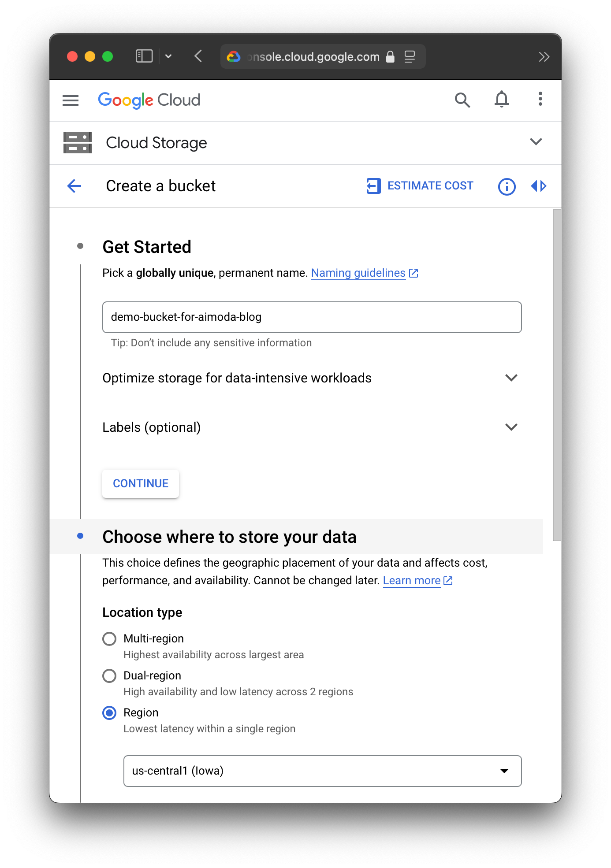Image resolution: width=611 pixels, height=868 pixels.
Task: Go back with the blue arrow
Action: [x=74, y=186]
